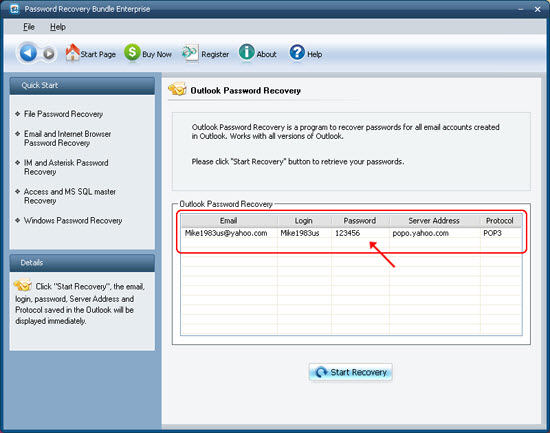Image resolution: width=550 pixels, height=433 pixels.
Task: Click the popo.yahoo.com server address cell
Action: pos(420,233)
